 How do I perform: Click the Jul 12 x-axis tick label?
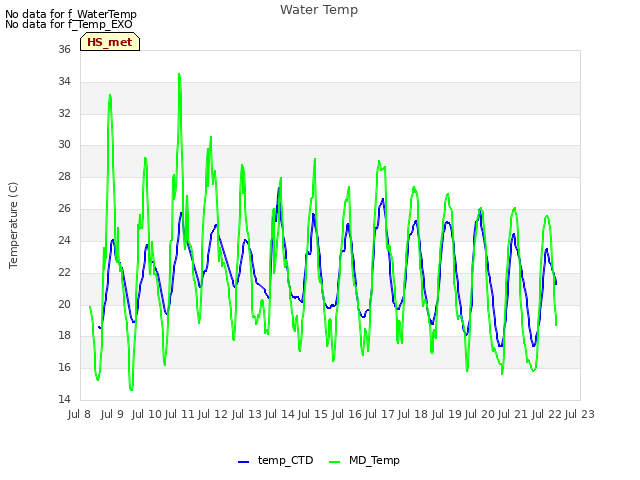tap(213, 414)
